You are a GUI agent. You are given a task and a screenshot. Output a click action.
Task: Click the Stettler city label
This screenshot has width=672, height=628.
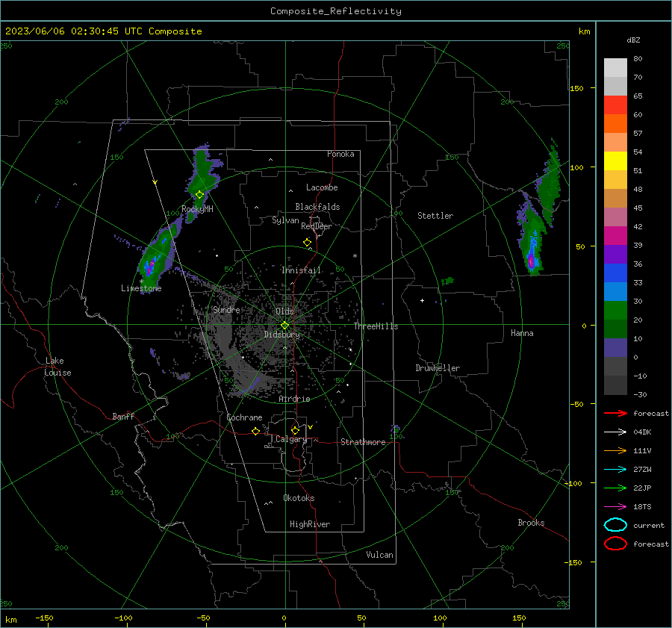pos(435,216)
